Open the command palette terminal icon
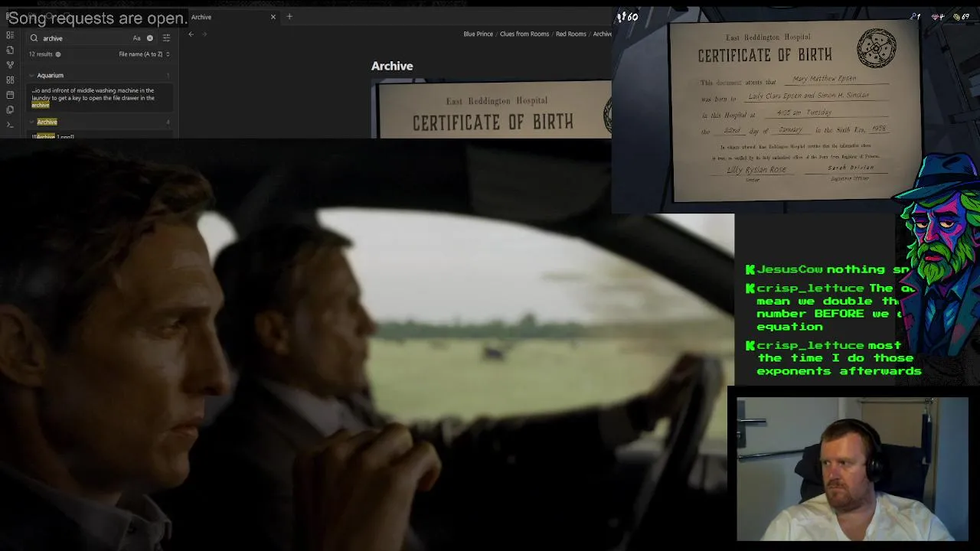Screen dimensions: 980x551 [x=10, y=125]
